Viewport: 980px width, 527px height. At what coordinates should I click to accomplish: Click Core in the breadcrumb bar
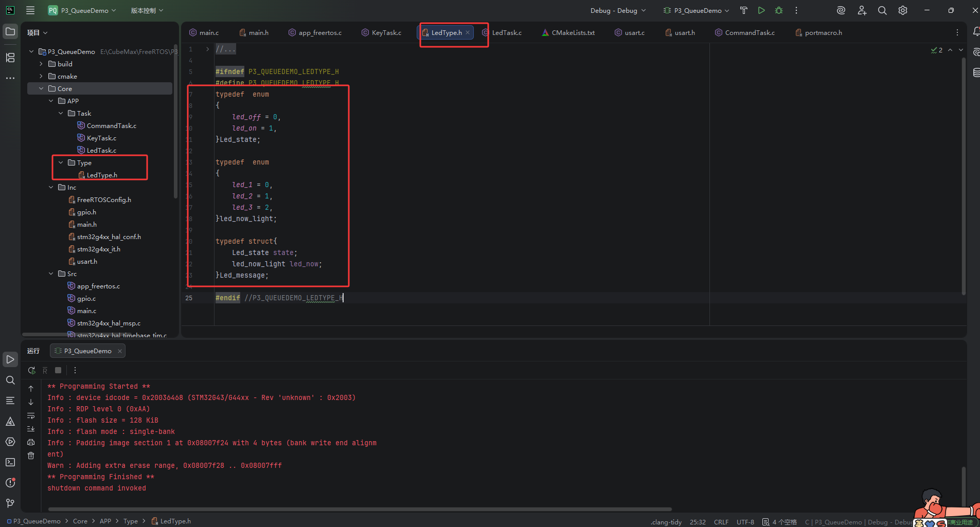tap(80, 521)
